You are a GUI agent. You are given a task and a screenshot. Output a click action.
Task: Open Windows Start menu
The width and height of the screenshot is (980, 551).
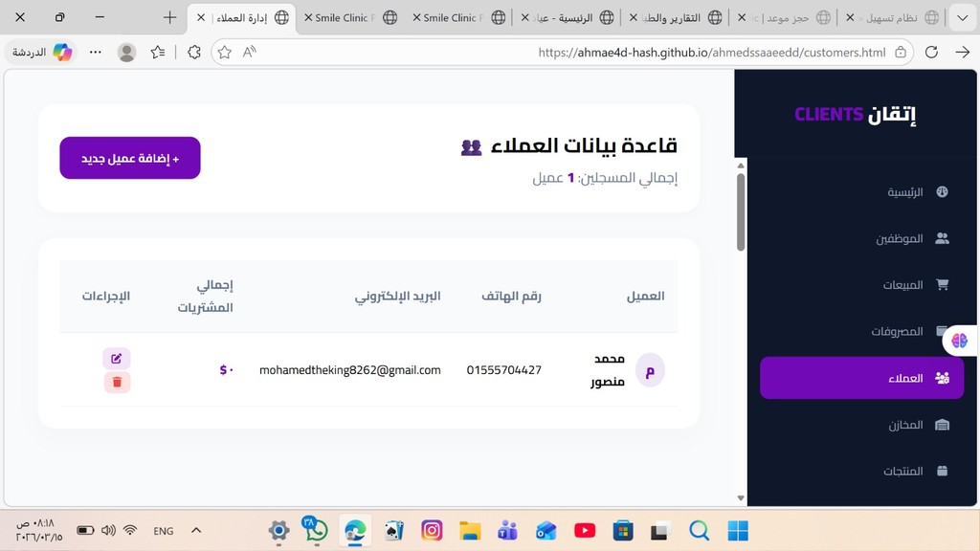(x=738, y=530)
